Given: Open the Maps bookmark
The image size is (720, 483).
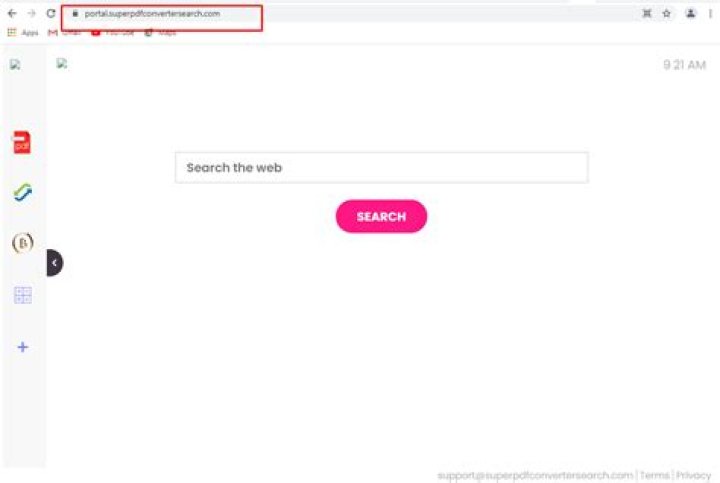Looking at the screenshot, I should click(160, 33).
